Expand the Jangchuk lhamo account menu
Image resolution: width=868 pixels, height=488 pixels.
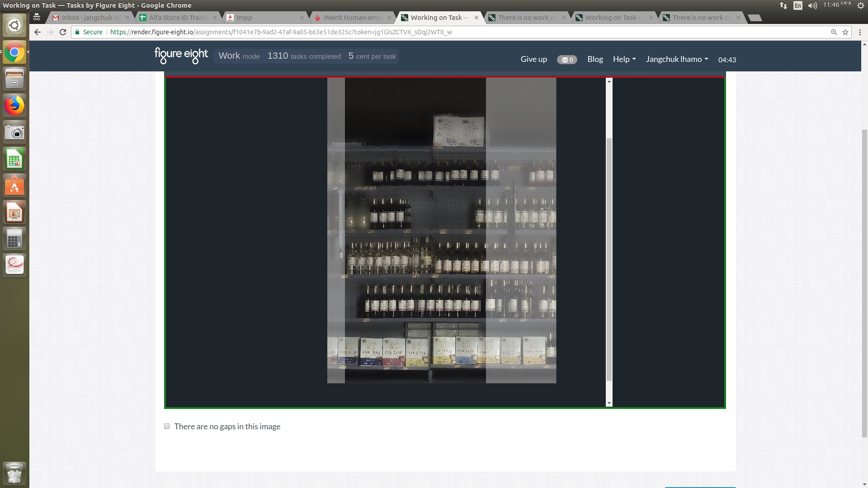[676, 59]
